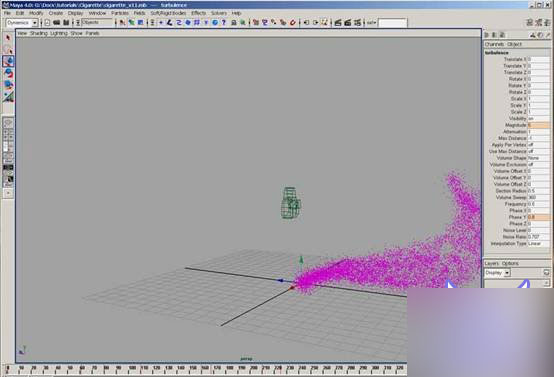Click the Attenuation value field

pos(539,132)
